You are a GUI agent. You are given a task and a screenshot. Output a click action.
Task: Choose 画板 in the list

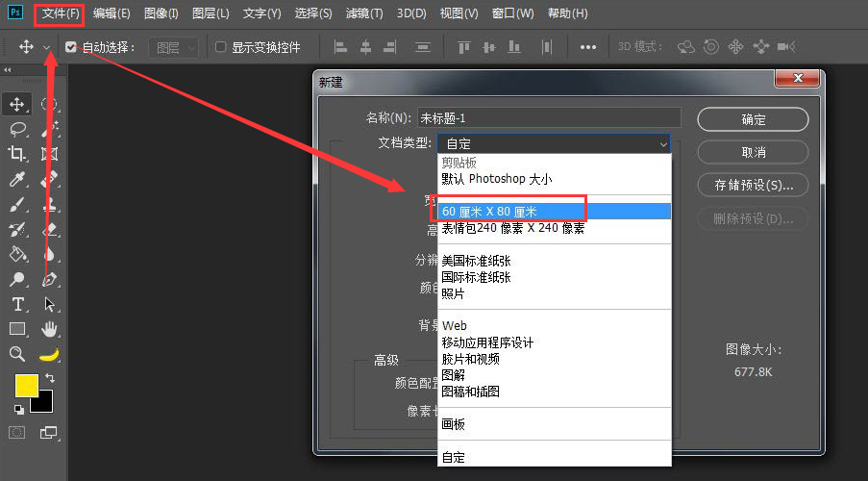click(554, 424)
